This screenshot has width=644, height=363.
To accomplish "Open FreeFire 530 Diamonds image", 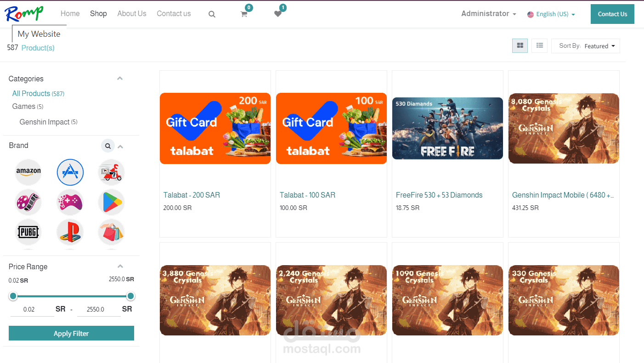I will (x=447, y=128).
